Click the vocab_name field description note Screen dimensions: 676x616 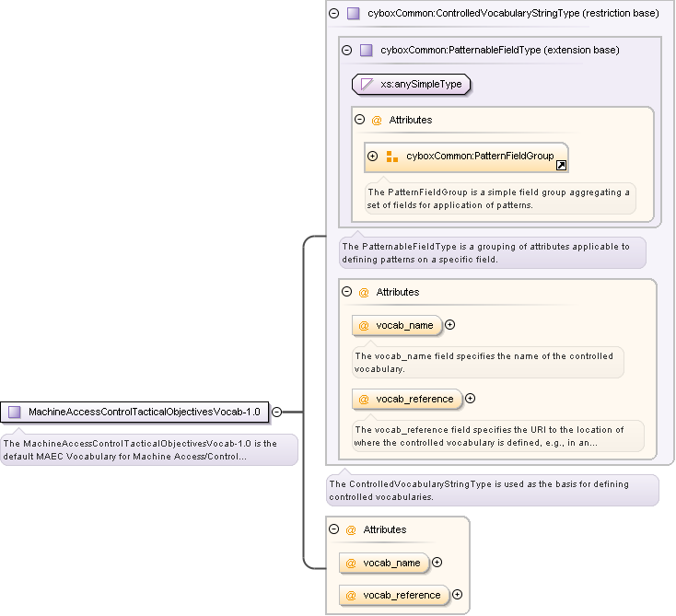tap(487, 362)
